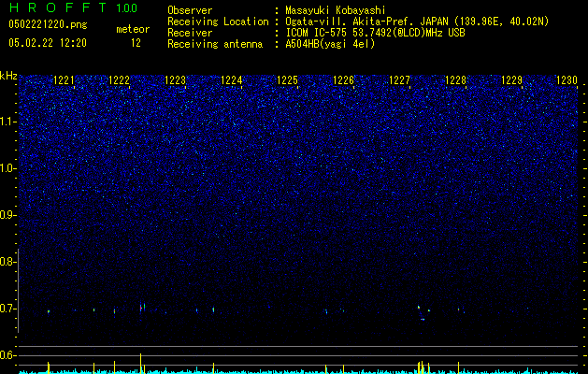This screenshot has width=588, height=374.
Task: Click the 1222 time marker
Action: coord(120,80)
